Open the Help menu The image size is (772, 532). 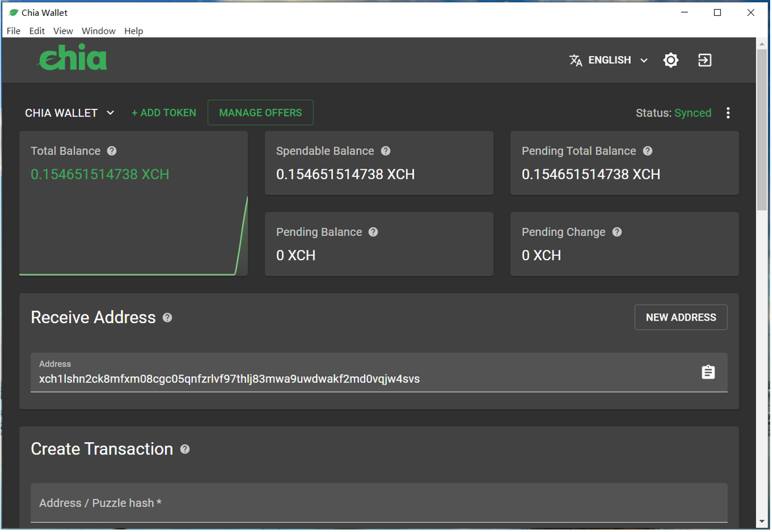click(x=134, y=31)
